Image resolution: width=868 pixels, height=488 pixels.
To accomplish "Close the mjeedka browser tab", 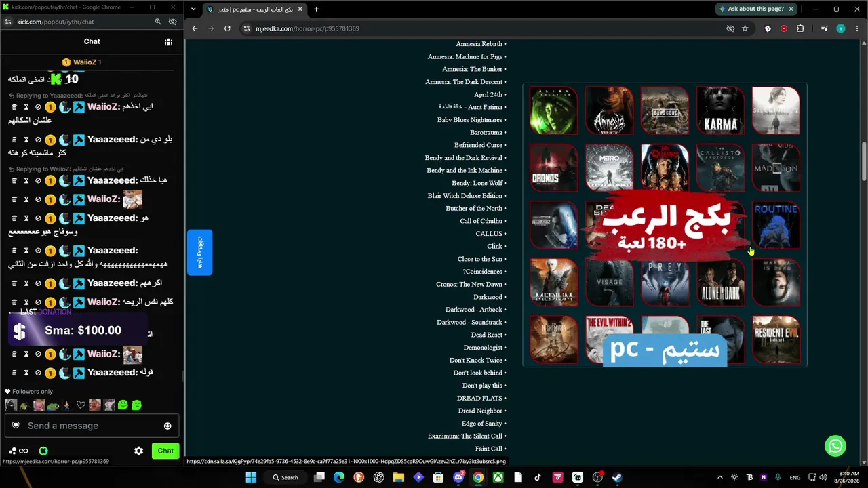I will (x=299, y=9).
